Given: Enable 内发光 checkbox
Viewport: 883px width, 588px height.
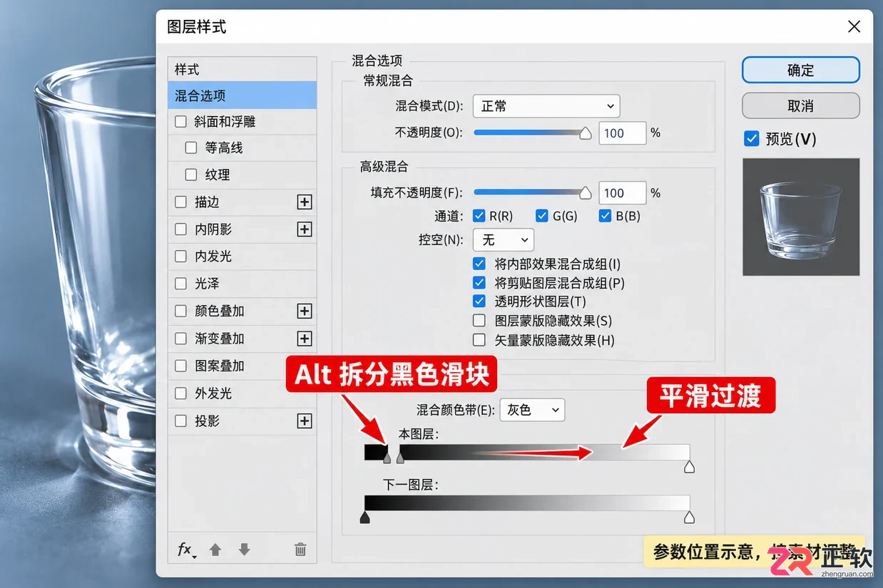Looking at the screenshot, I should [x=180, y=257].
